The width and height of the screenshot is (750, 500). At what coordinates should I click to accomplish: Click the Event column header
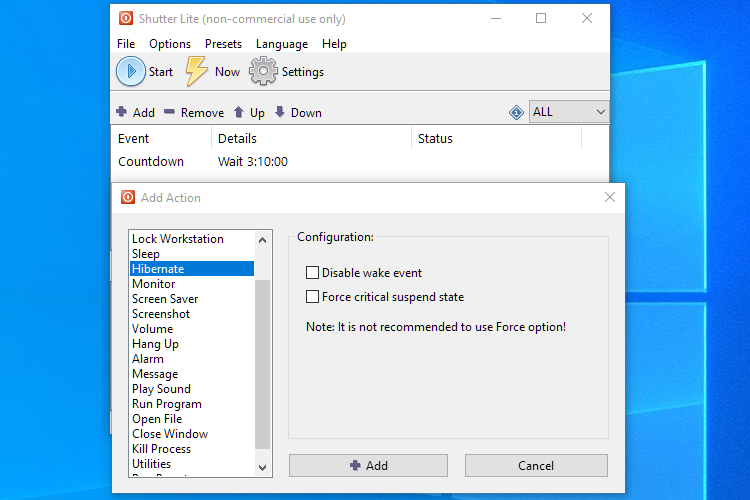[x=161, y=139]
